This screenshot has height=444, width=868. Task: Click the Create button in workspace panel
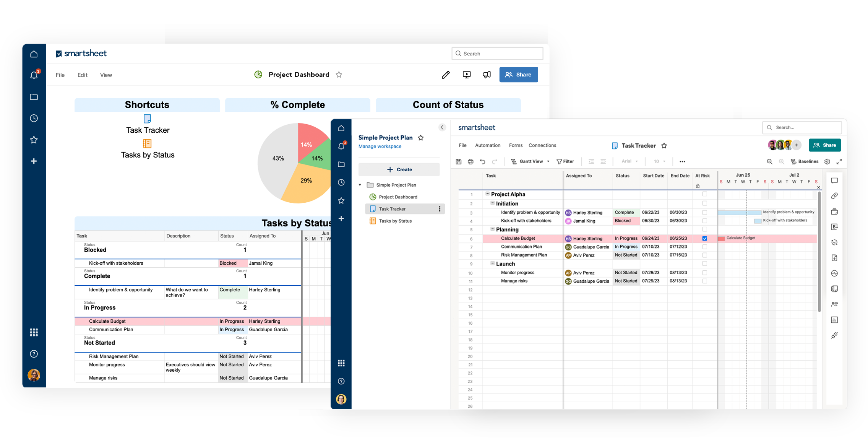(x=399, y=169)
